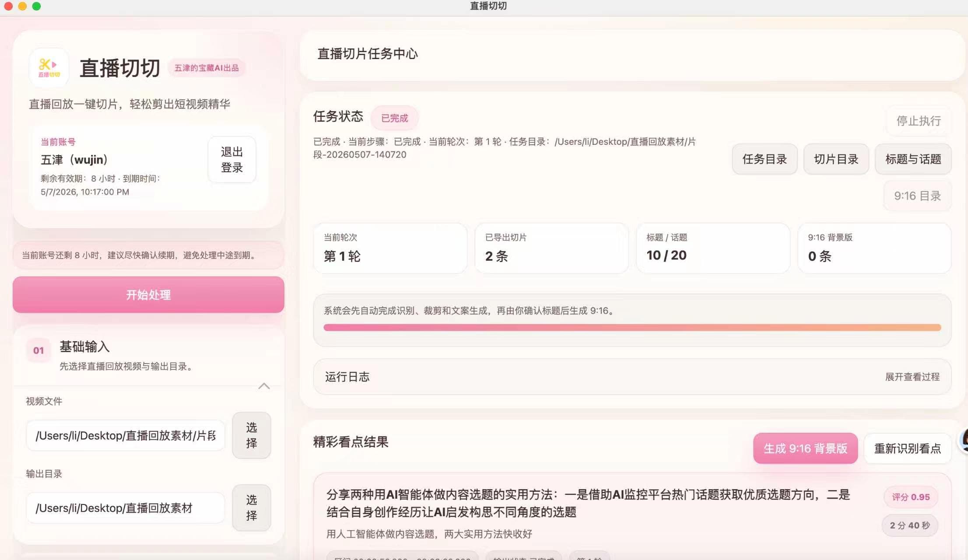The height and width of the screenshot is (560, 968).
Task: Click the 评分 0.95 badge
Action: point(911,497)
